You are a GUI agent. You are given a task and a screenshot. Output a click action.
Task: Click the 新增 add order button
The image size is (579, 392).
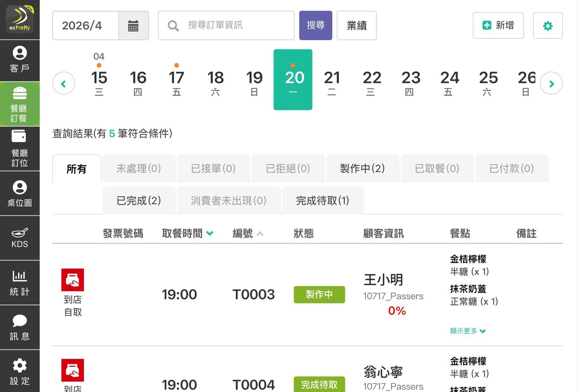click(x=498, y=26)
